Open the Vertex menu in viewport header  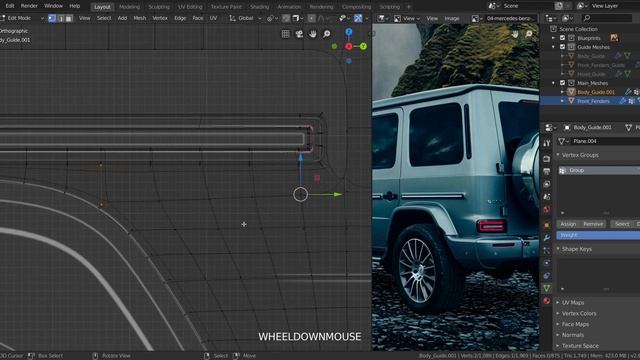[x=160, y=18]
